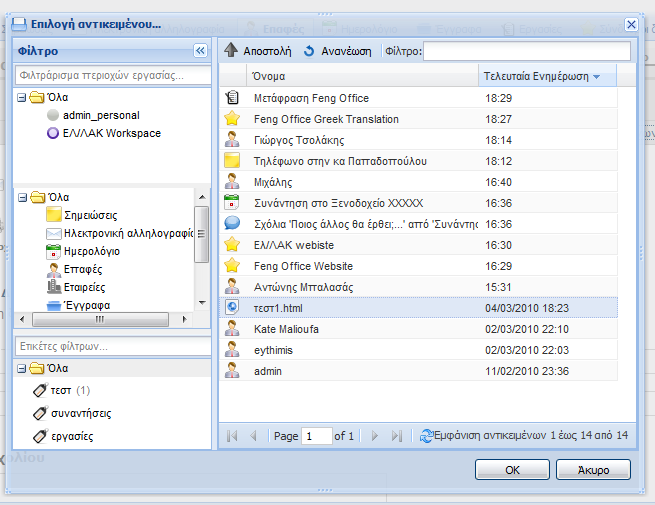Select the συναντήσεις tag filter
This screenshot has height=505, width=655.
(x=82, y=413)
